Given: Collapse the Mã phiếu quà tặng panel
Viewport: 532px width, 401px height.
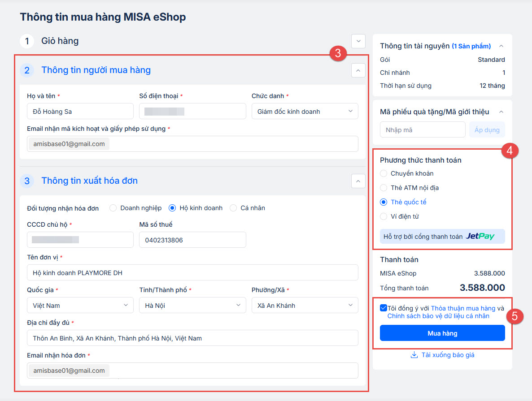Looking at the screenshot, I should point(501,112).
